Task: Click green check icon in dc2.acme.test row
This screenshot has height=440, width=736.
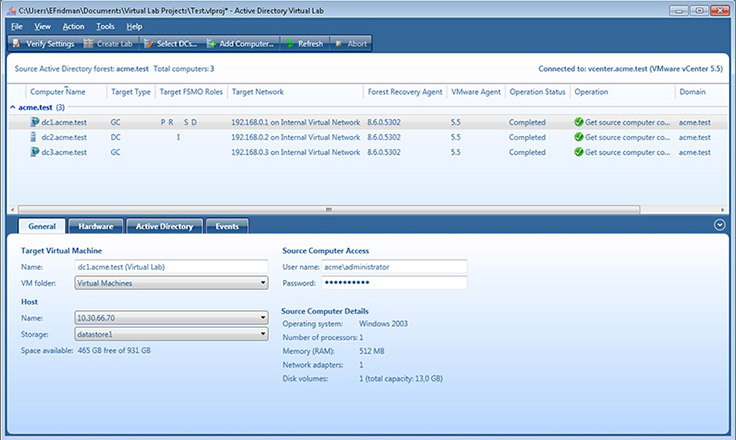Action: 579,137
